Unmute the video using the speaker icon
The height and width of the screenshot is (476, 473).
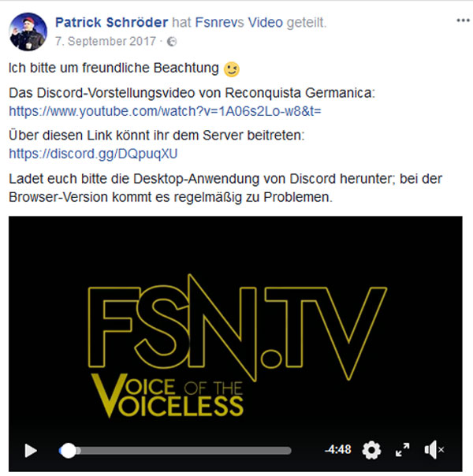[434, 449]
